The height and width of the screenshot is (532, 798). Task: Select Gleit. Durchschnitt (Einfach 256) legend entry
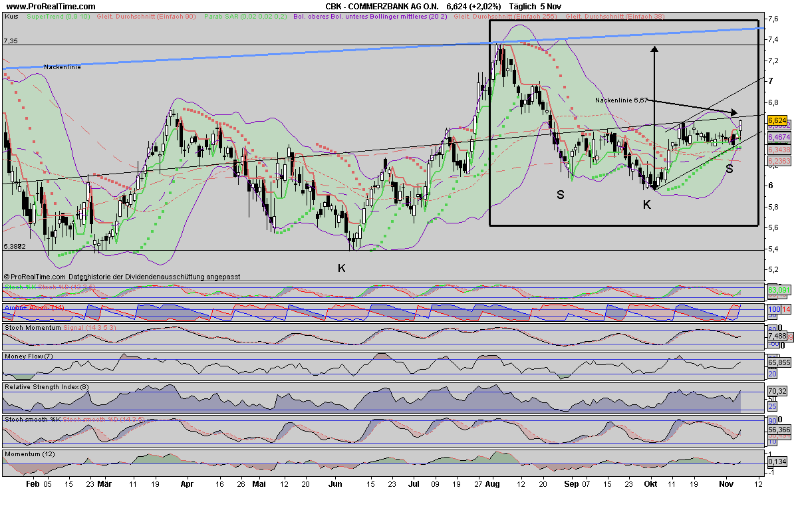[505, 15]
